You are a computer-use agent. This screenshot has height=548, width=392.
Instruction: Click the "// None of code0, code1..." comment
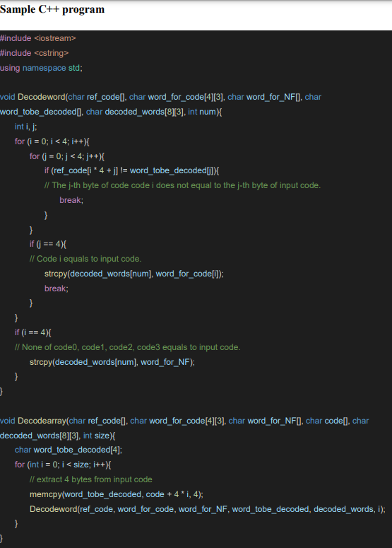[x=127, y=347]
